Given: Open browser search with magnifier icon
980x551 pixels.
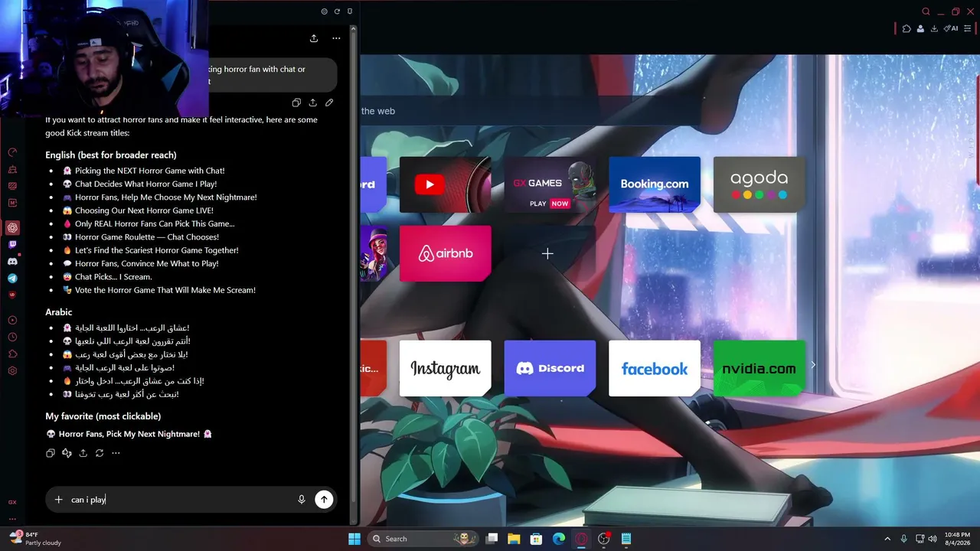Looking at the screenshot, I should click(x=926, y=11).
